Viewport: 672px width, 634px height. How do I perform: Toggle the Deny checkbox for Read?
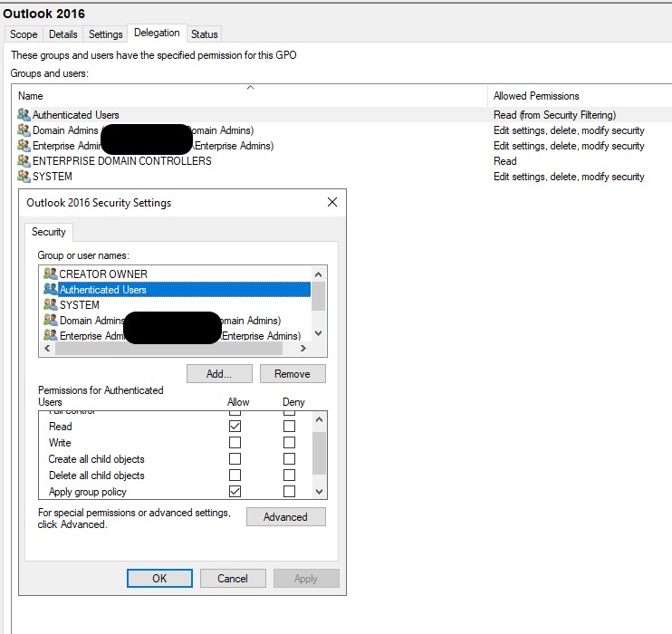(289, 426)
